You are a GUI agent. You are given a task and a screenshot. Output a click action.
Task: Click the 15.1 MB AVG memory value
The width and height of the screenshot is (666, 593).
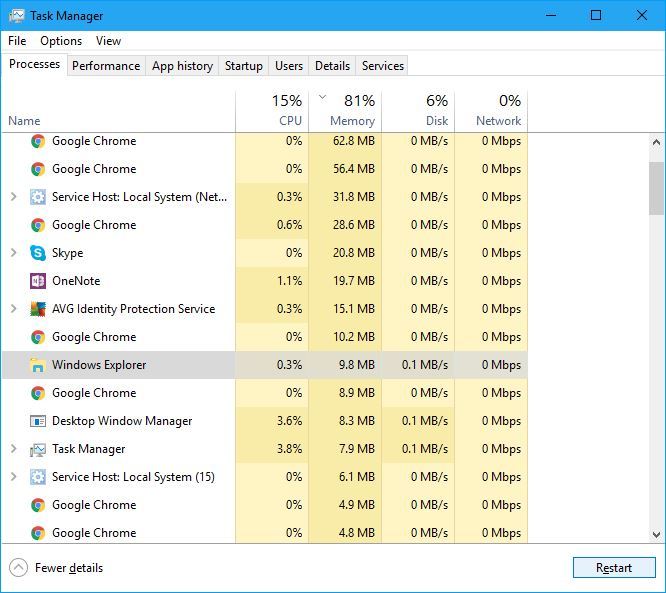[354, 309]
